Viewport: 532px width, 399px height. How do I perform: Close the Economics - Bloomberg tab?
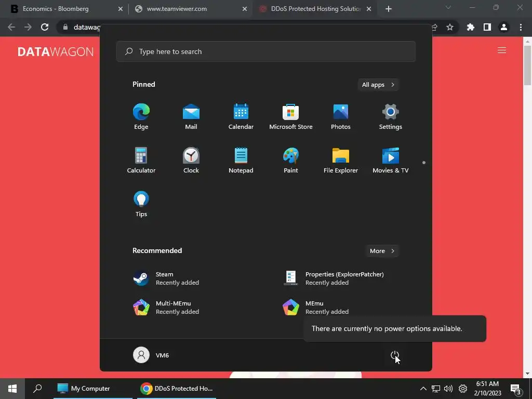point(120,9)
